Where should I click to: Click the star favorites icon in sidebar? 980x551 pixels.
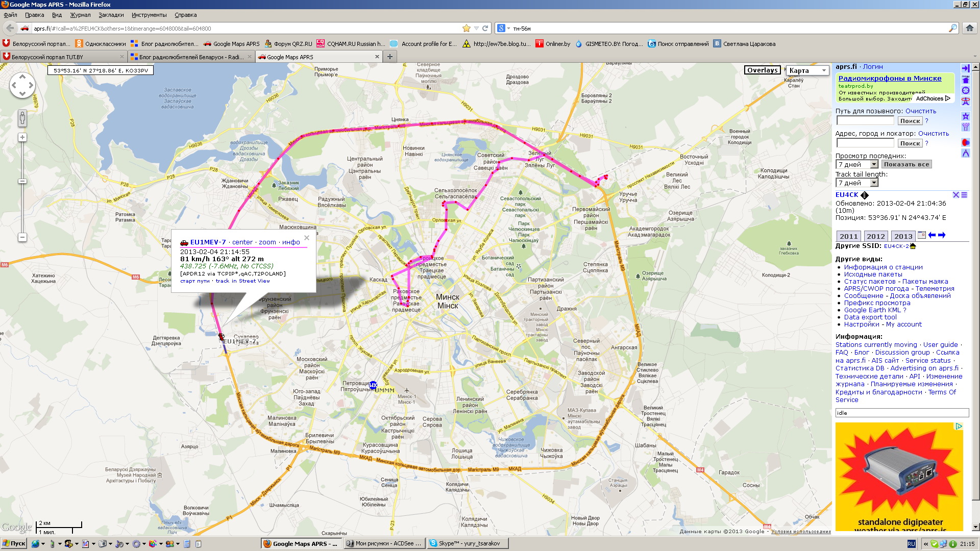coord(965,116)
